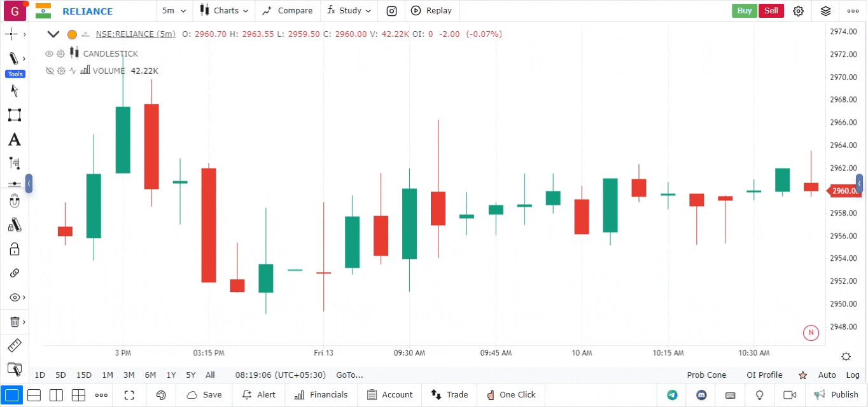Pick the rectangle shape drawing tool
The image size is (868, 407).
14,115
